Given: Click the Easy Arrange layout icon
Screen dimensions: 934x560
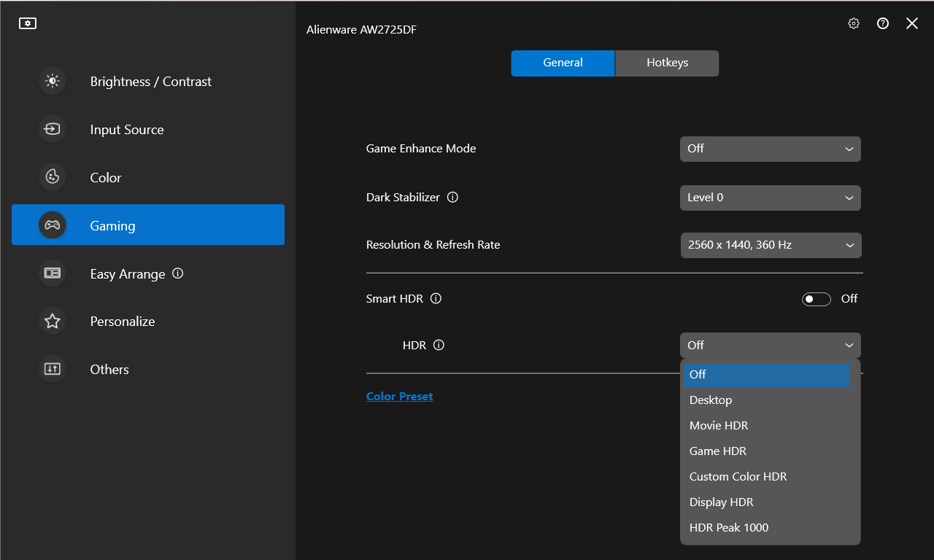Looking at the screenshot, I should [x=53, y=273].
